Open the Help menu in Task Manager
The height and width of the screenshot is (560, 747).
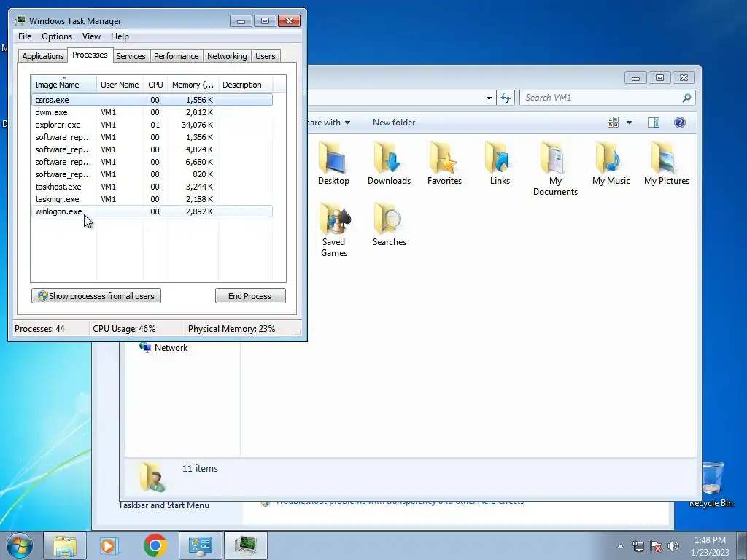120,36
